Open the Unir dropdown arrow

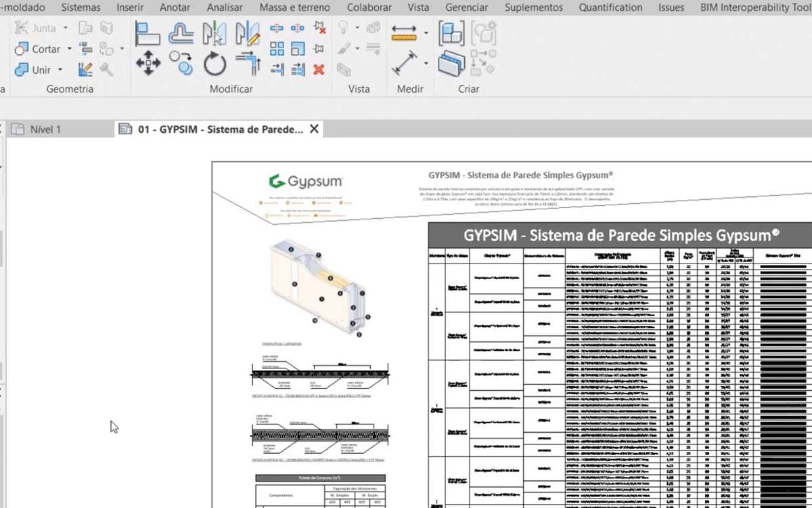click(60, 70)
